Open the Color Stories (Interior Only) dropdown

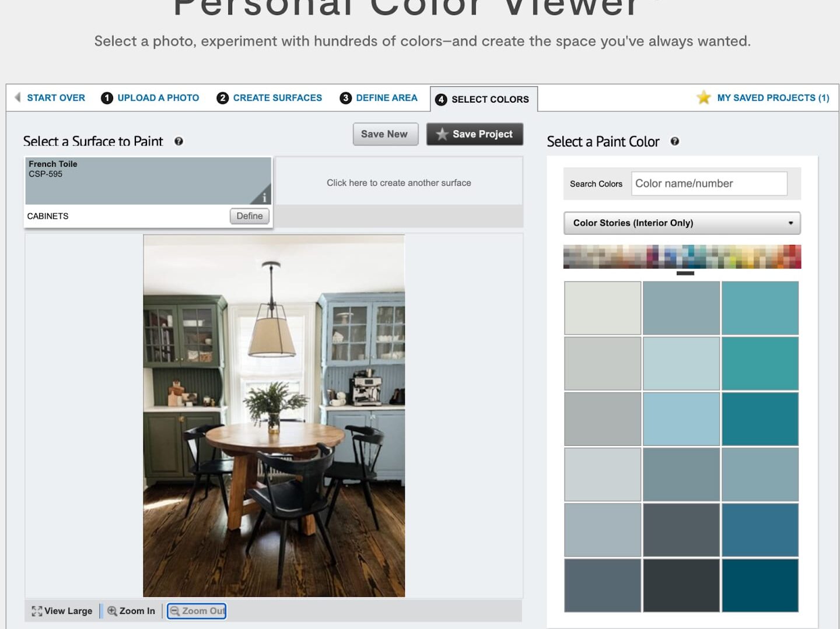click(x=682, y=223)
